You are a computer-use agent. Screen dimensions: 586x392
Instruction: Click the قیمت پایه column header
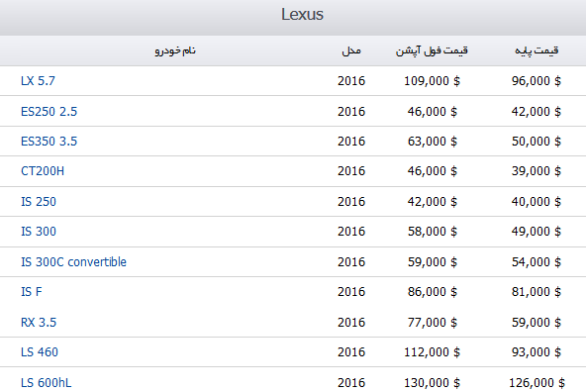537,50
